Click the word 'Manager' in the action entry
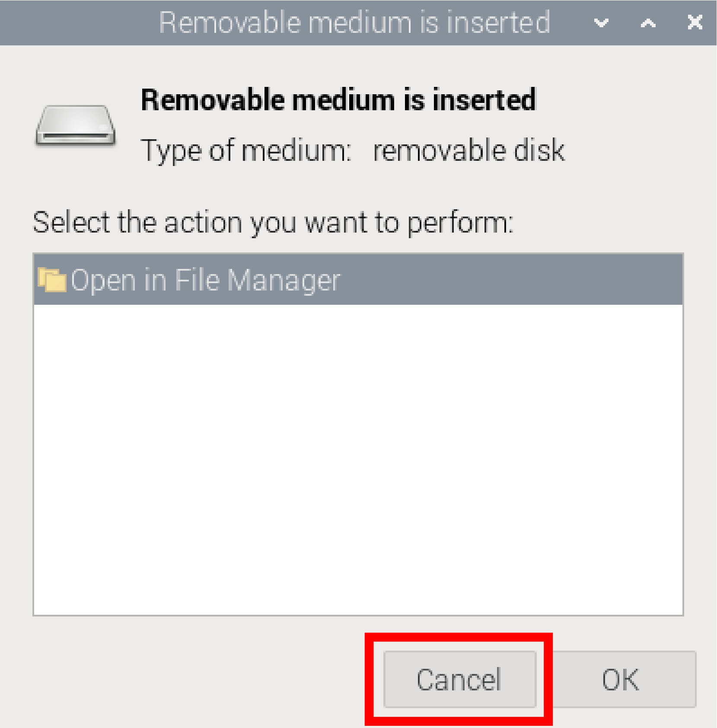717x728 pixels. [284, 280]
